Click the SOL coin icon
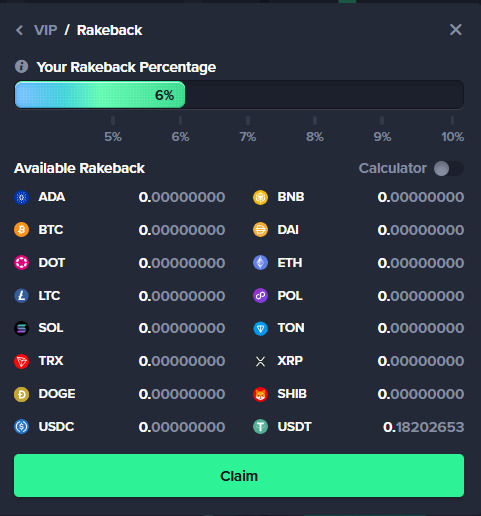This screenshot has height=516, width=481. pyautogui.click(x=22, y=328)
